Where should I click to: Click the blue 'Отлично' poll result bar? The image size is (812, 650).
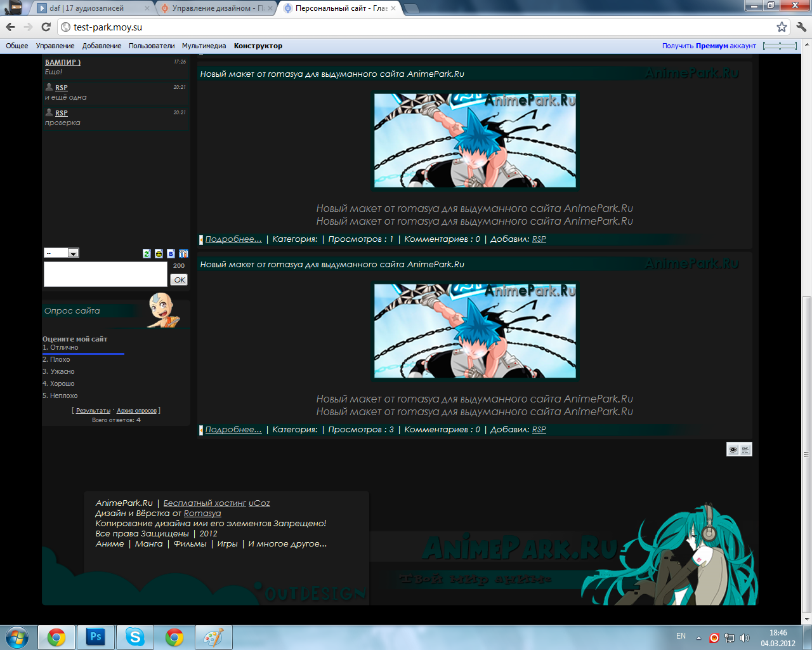pos(83,354)
